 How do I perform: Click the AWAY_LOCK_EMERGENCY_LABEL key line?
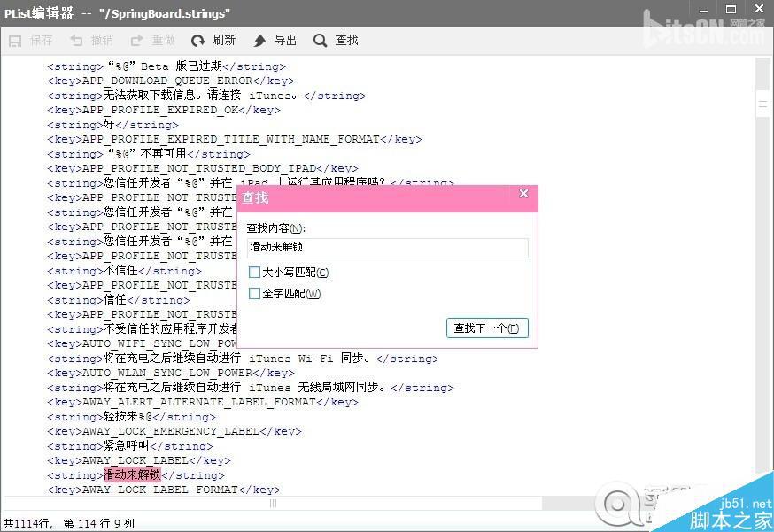pos(174,431)
